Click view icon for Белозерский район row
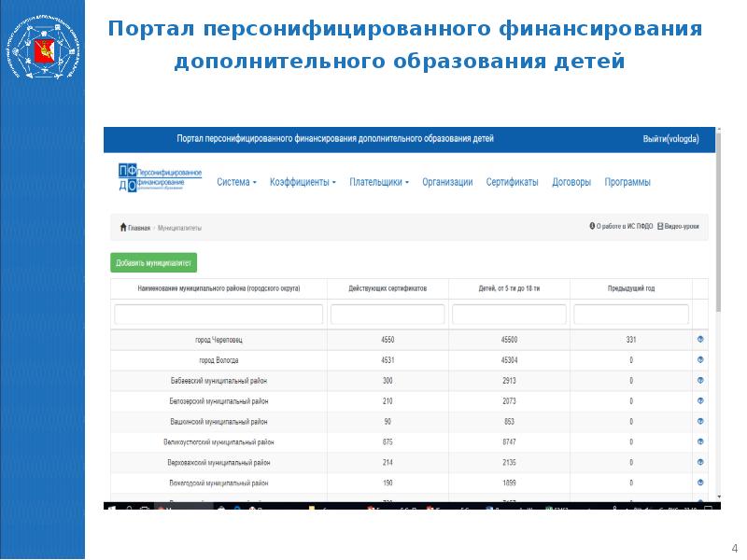The image size is (747, 560). (x=700, y=401)
